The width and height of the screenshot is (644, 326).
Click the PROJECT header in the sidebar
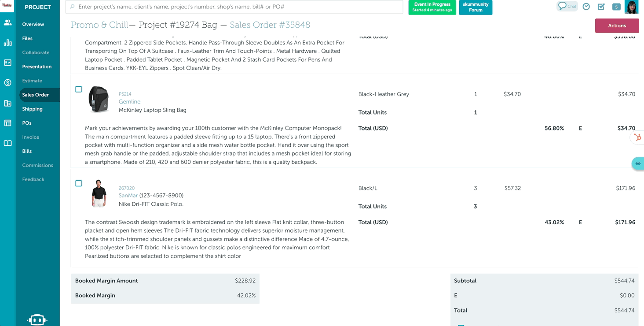38,7
